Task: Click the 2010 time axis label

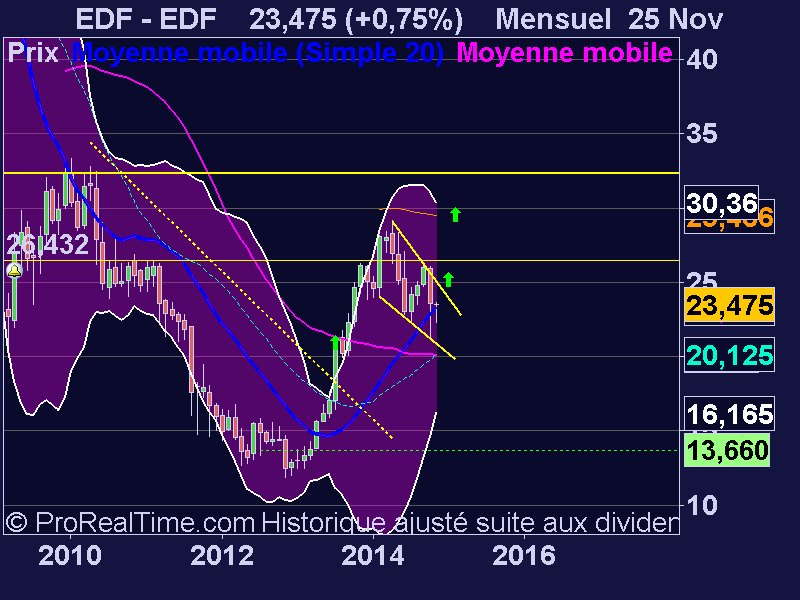Action: point(70,556)
